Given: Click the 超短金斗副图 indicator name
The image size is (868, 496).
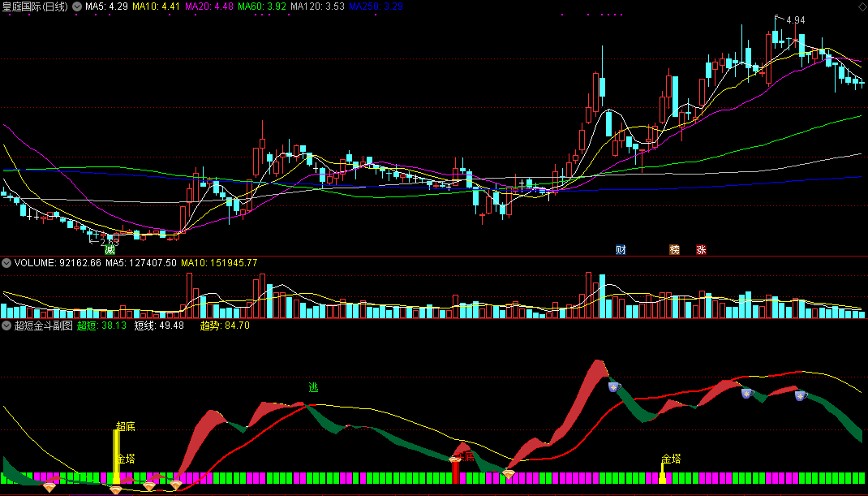Looking at the screenshot, I should click(43, 326).
